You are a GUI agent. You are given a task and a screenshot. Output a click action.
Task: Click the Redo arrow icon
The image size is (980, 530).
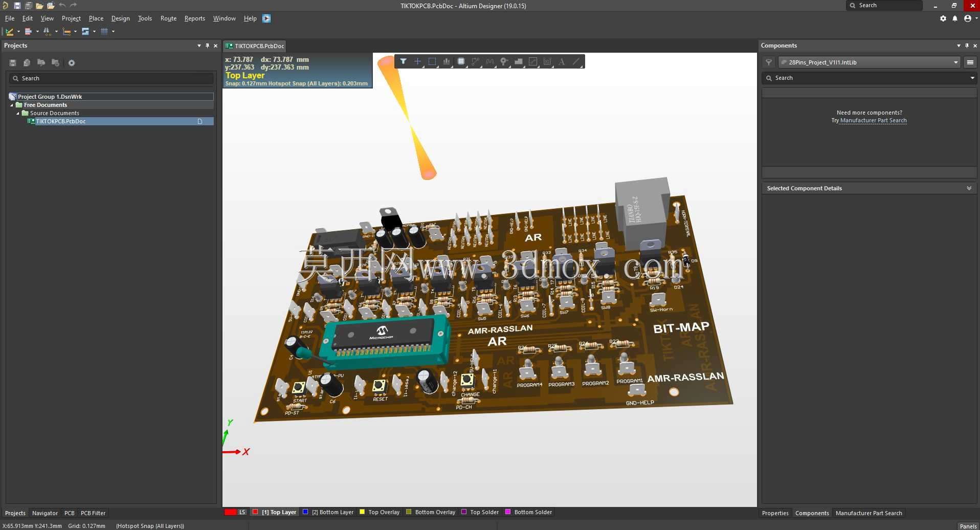point(73,6)
